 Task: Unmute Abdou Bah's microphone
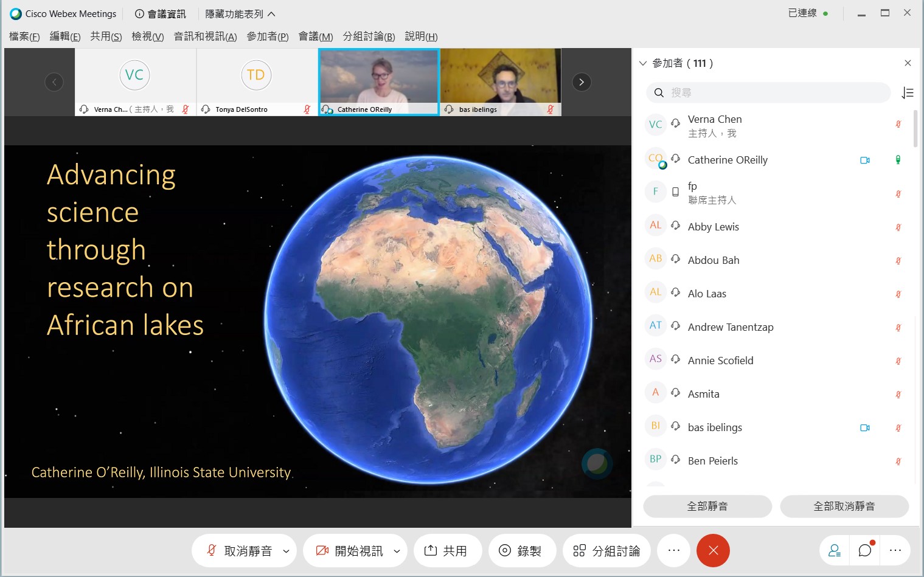tap(898, 261)
